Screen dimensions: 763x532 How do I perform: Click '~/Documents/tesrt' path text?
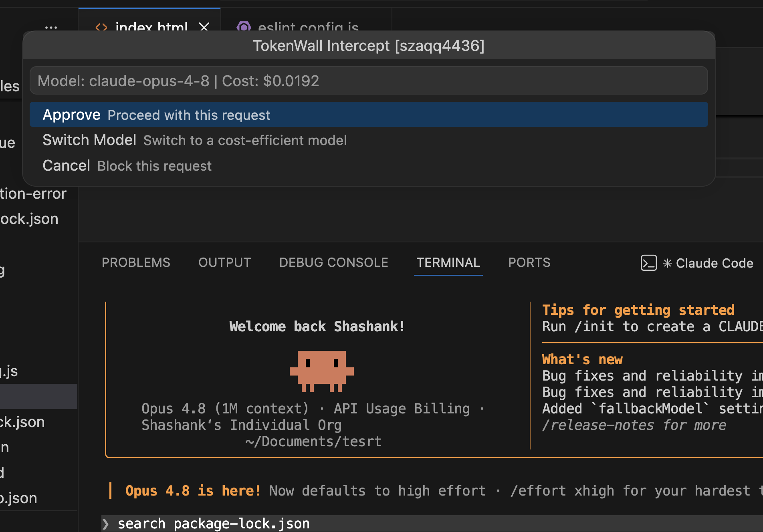pos(313,441)
